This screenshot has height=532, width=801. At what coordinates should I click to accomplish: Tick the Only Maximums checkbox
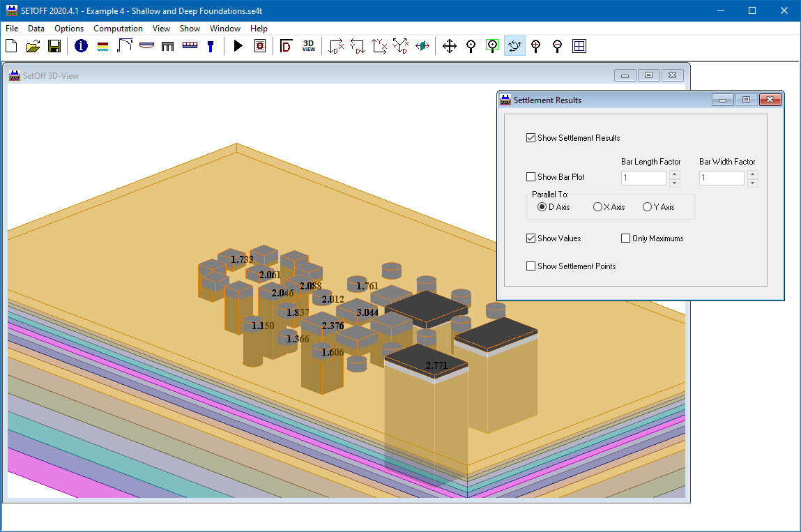coord(626,238)
